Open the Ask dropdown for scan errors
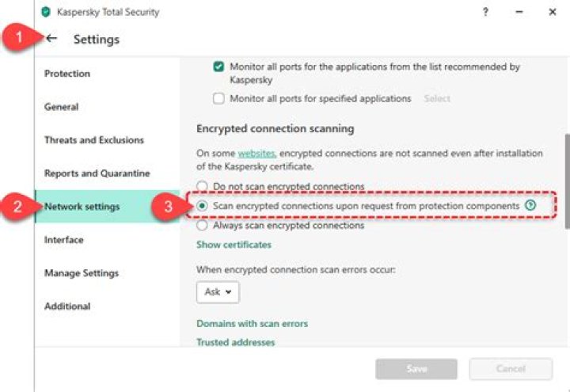The width and height of the screenshot is (570, 392). [218, 292]
